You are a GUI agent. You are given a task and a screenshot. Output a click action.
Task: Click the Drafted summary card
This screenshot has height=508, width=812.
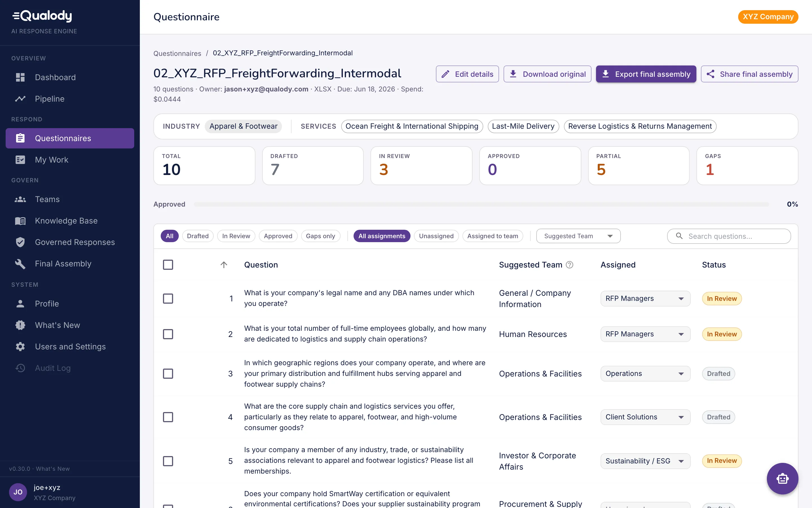313,166
